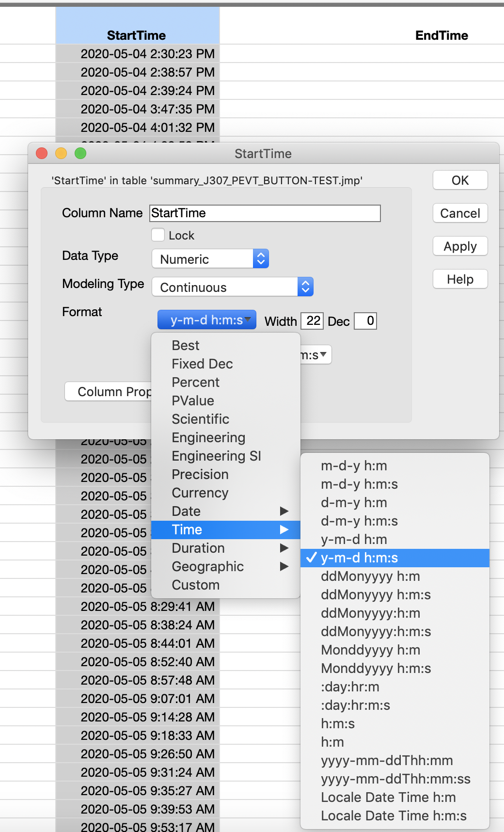The height and width of the screenshot is (832, 504).
Task: Choose Locale Date Time h:m:s format
Action: click(394, 816)
